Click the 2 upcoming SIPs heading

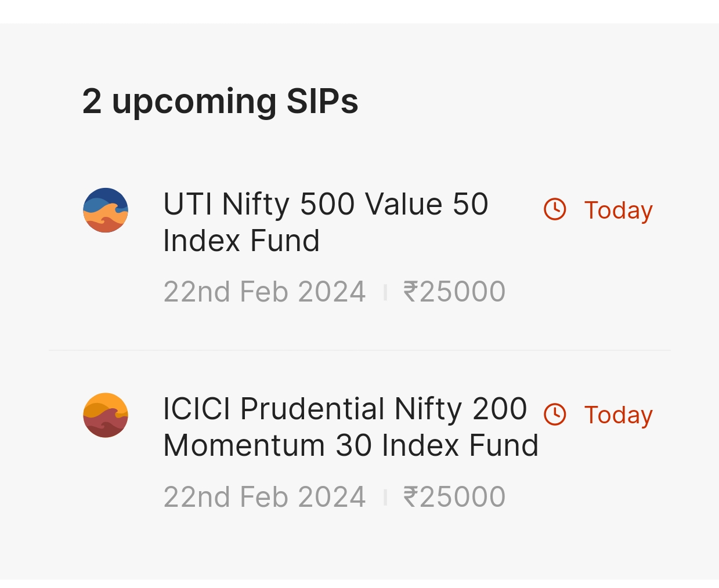(x=220, y=101)
